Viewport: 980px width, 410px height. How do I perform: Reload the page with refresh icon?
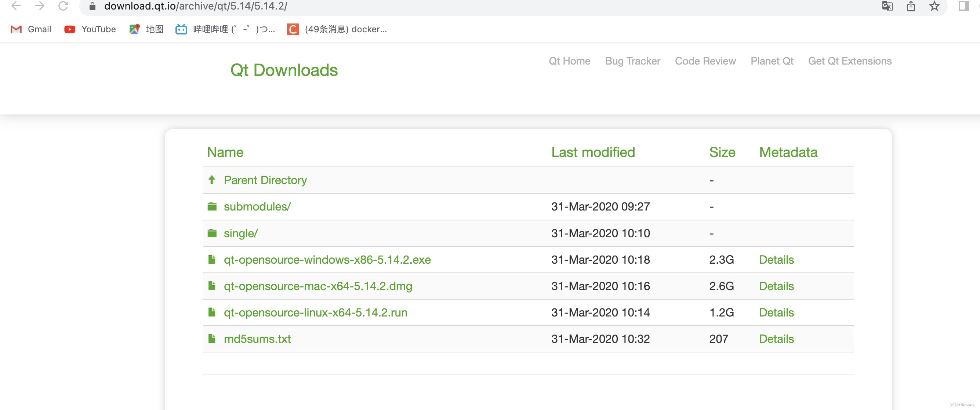pyautogui.click(x=63, y=6)
